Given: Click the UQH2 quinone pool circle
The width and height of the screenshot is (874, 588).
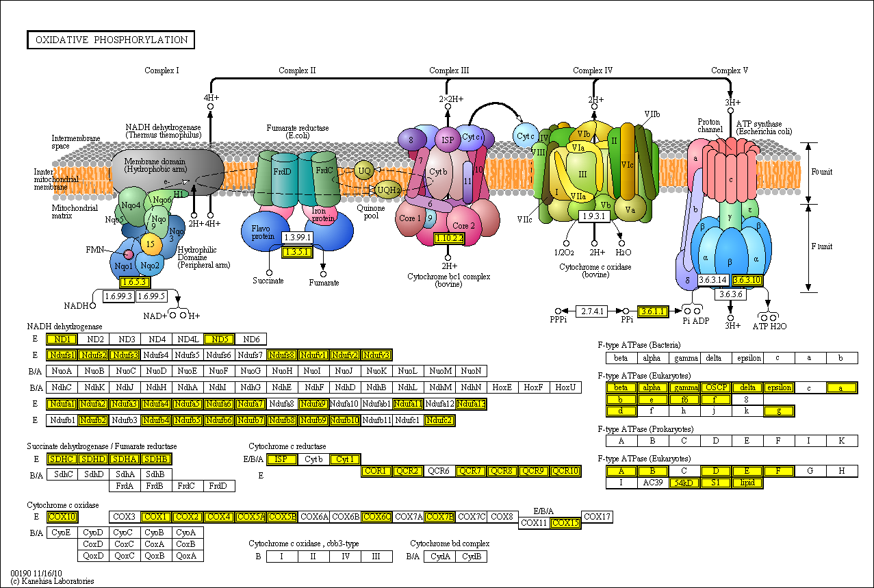Looking at the screenshot, I should tap(388, 190).
